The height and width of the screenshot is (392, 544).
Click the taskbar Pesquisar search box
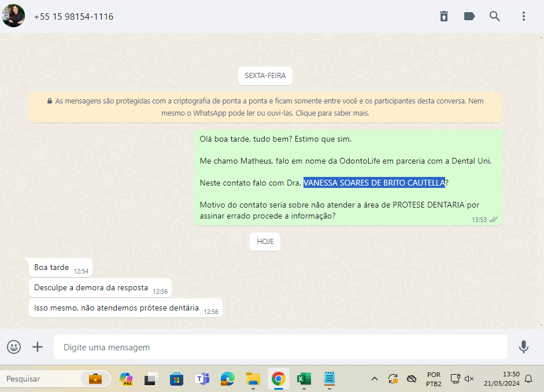pyautogui.click(x=55, y=379)
